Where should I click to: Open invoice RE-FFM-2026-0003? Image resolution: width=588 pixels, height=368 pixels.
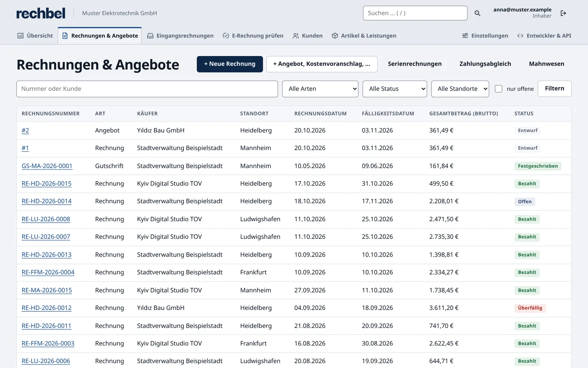click(48, 343)
